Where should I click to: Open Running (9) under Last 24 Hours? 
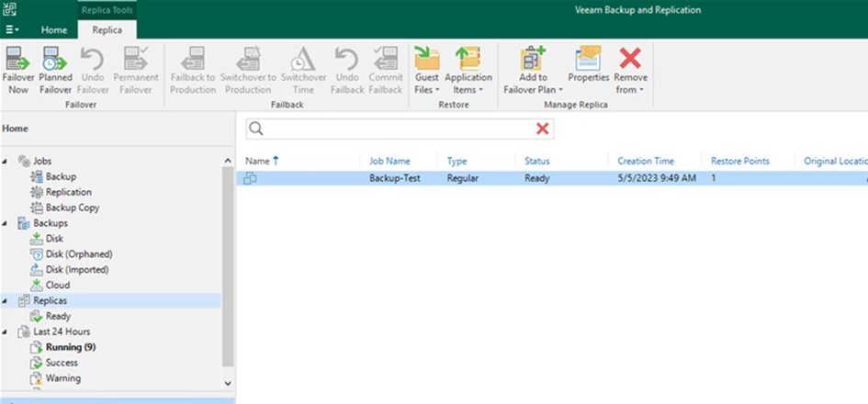71,347
